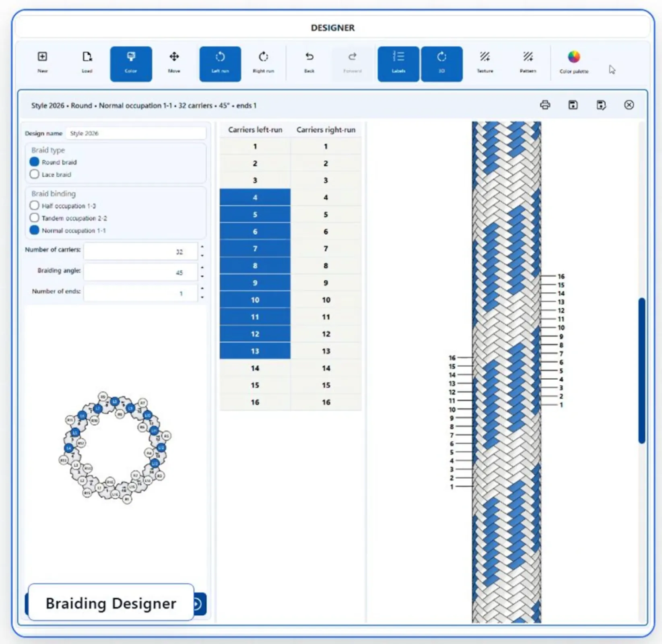Click the Carriers right-run column header

[326, 130]
